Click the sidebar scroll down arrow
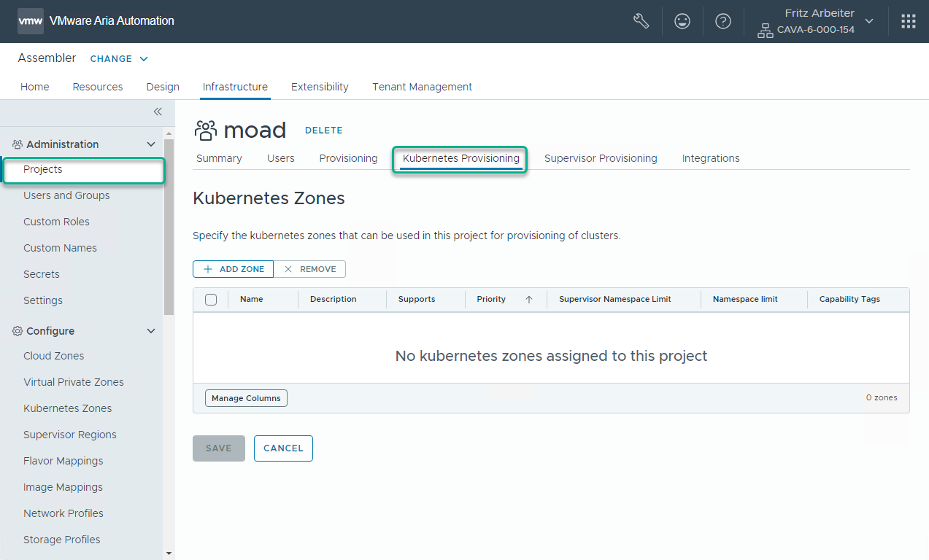The height and width of the screenshot is (560, 929). pyautogui.click(x=169, y=553)
